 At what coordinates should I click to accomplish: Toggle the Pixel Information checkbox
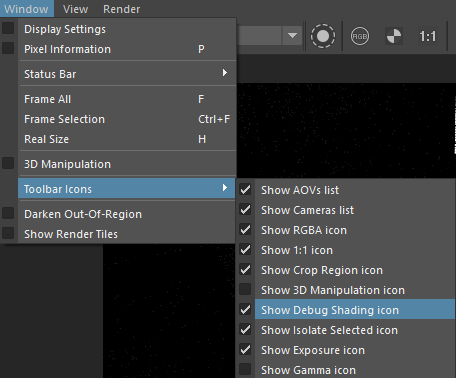tap(8, 48)
